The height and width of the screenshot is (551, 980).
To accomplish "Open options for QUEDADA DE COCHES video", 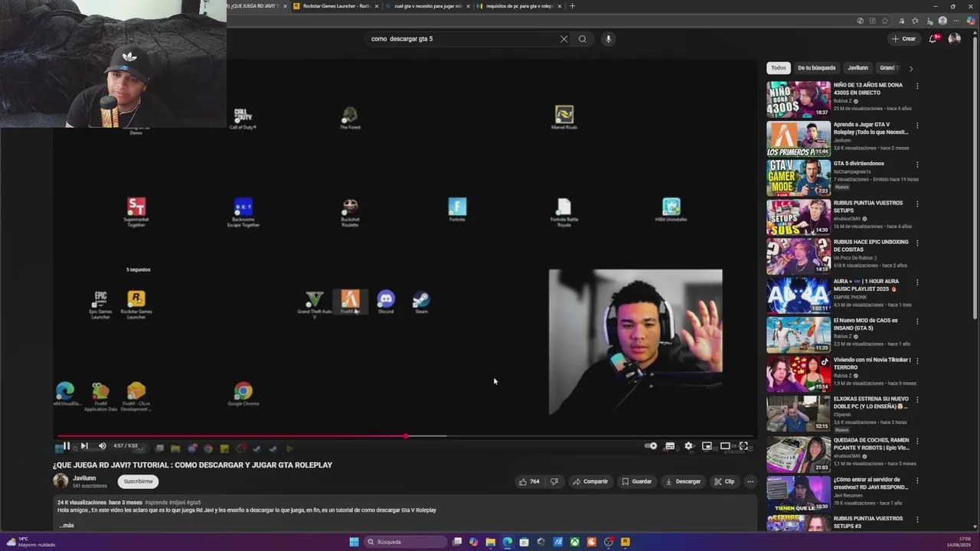I will [917, 440].
